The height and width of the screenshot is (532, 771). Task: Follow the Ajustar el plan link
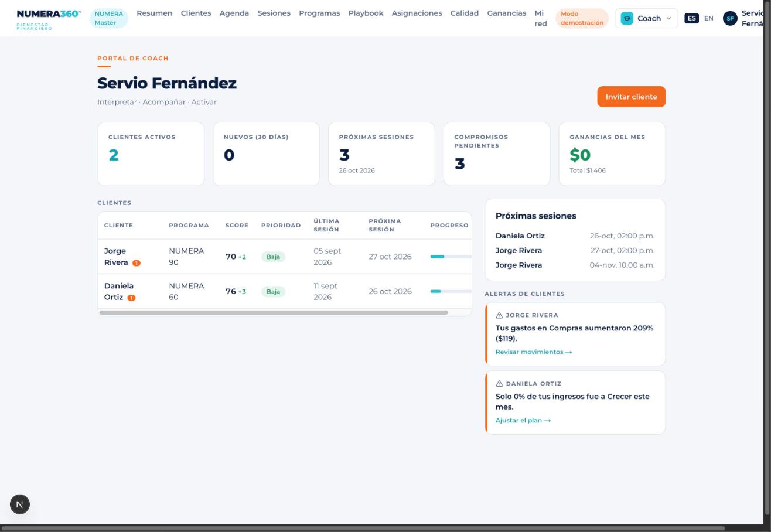[523, 421]
